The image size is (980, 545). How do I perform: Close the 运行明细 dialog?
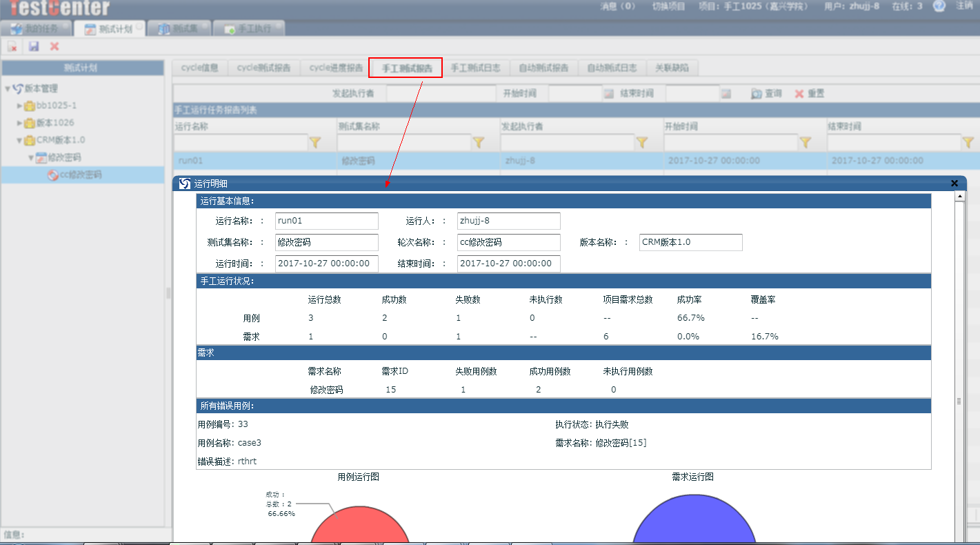[954, 184]
